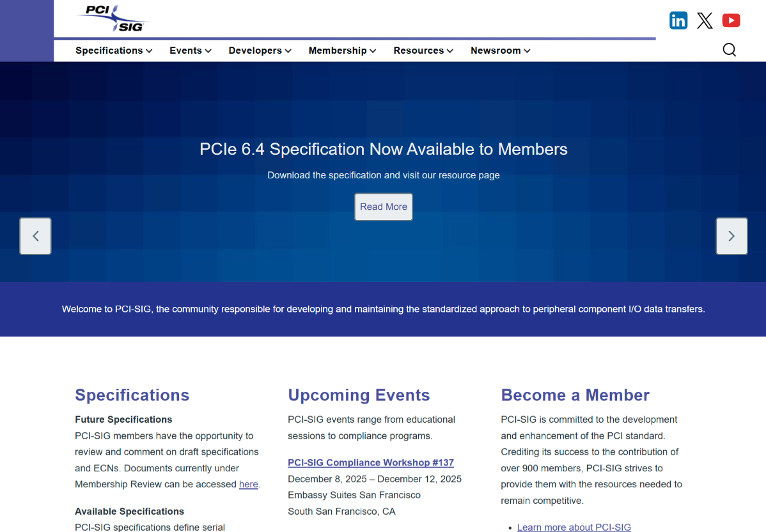766x532 pixels.
Task: Follow the 'here' Membership Review link
Action: tap(248, 484)
